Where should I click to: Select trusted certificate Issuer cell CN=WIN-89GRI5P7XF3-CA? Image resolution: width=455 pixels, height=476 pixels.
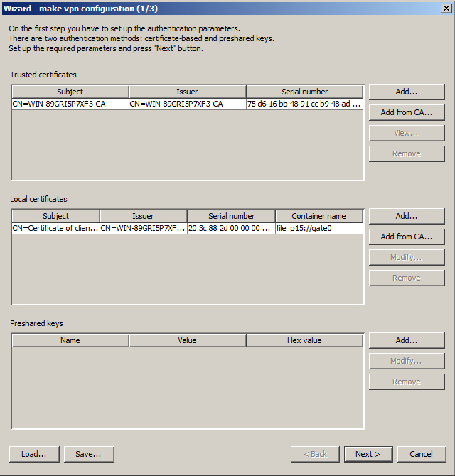tap(188, 104)
